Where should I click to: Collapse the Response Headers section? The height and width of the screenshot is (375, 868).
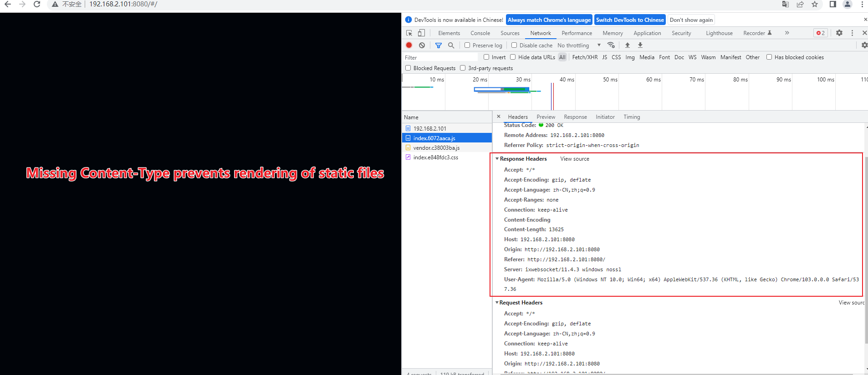(x=497, y=159)
